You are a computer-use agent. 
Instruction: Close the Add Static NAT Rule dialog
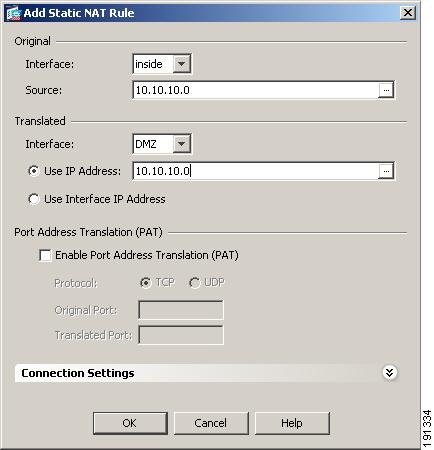click(x=408, y=13)
